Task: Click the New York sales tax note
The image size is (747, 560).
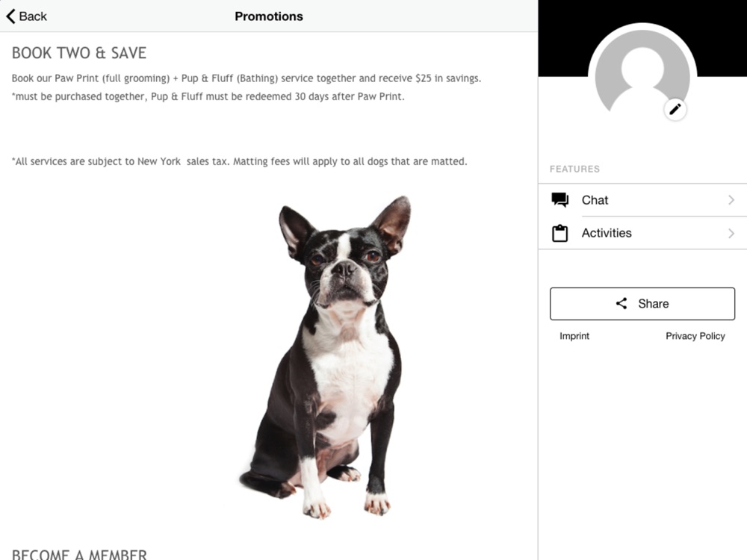Action: [x=239, y=161]
